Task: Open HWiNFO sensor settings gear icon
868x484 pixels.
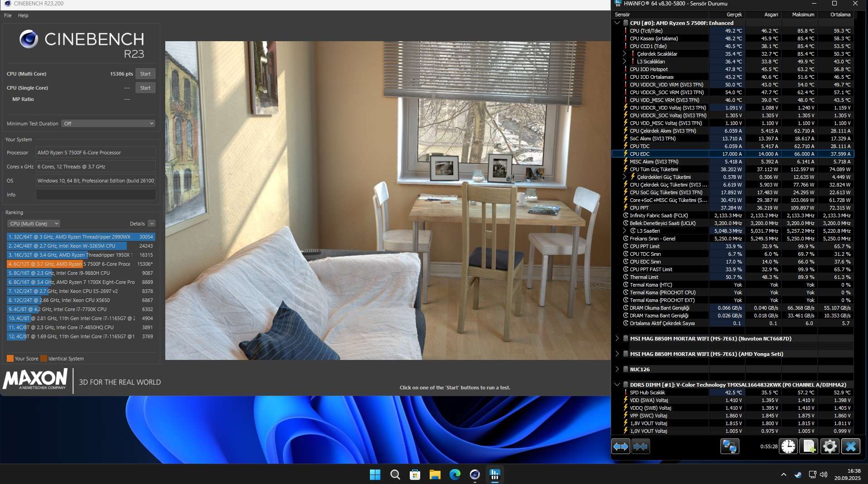Action: [x=830, y=446]
